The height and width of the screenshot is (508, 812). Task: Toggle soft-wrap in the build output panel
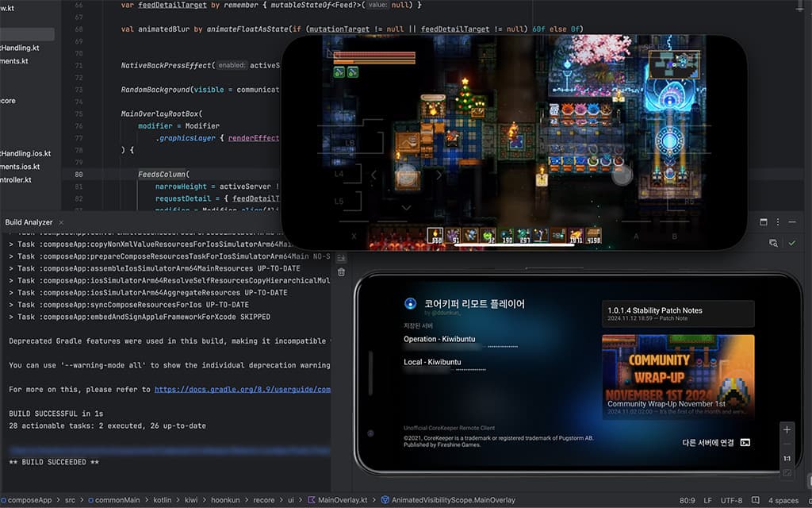(x=341, y=258)
